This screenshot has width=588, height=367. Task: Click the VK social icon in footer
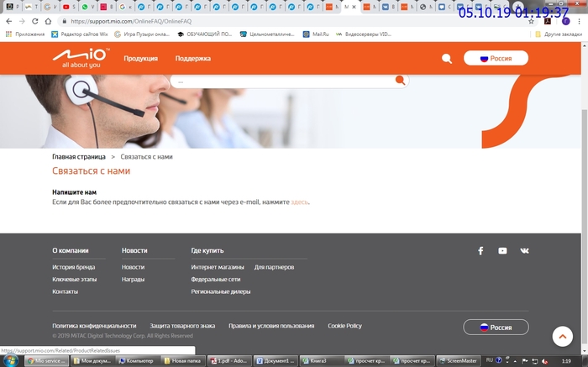[x=524, y=250]
